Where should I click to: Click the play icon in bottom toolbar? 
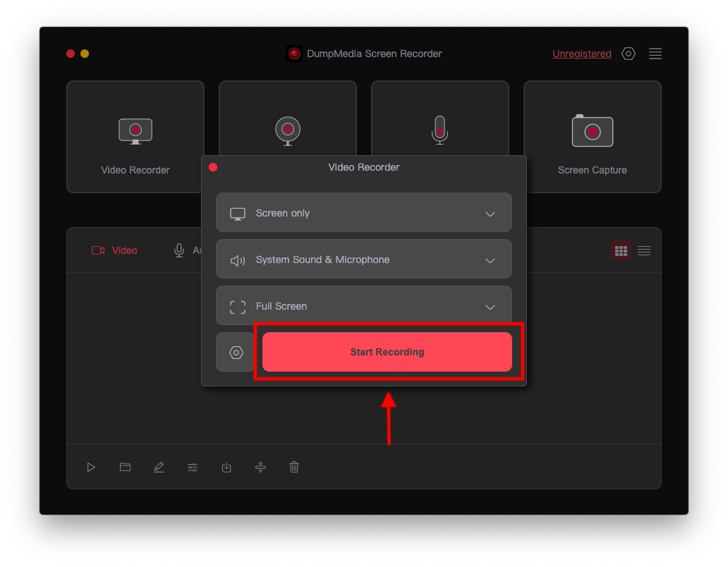[x=91, y=467]
